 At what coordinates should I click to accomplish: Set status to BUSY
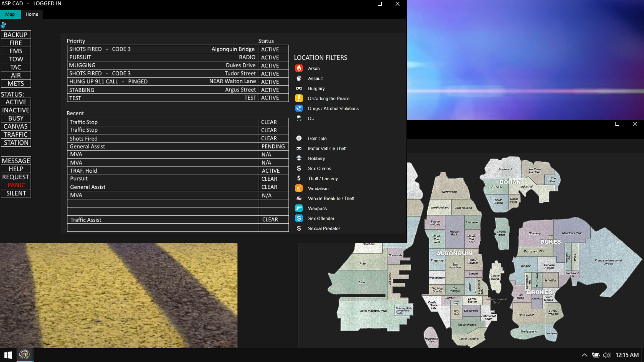[16, 118]
